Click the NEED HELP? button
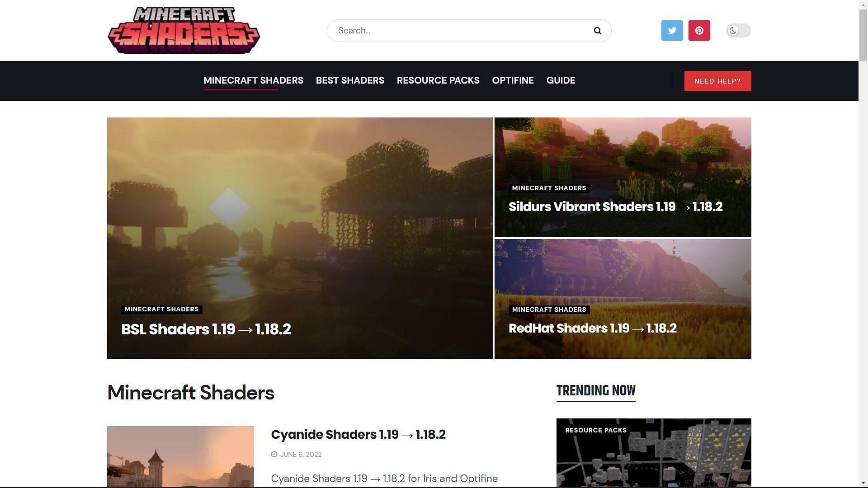This screenshot has width=868, height=488. coord(718,80)
